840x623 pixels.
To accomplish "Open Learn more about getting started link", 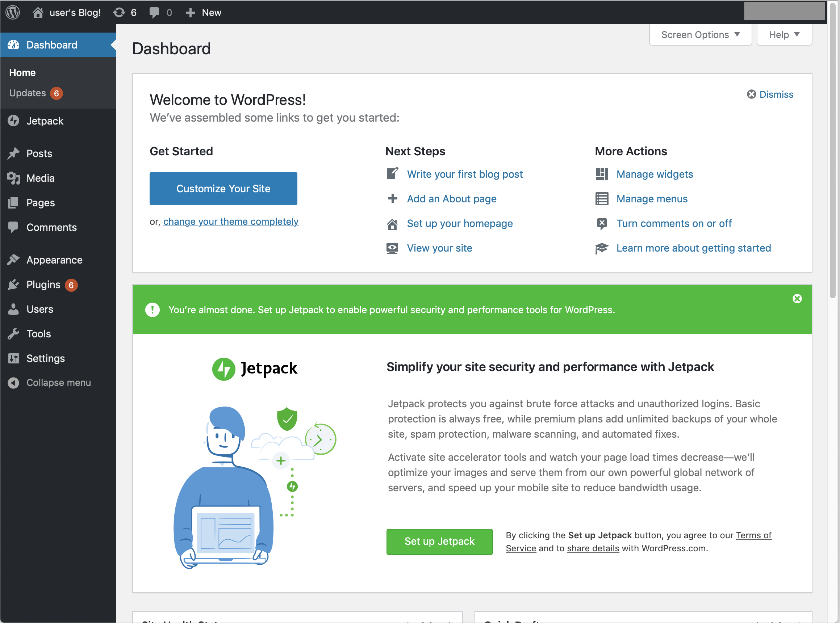I will click(x=694, y=248).
